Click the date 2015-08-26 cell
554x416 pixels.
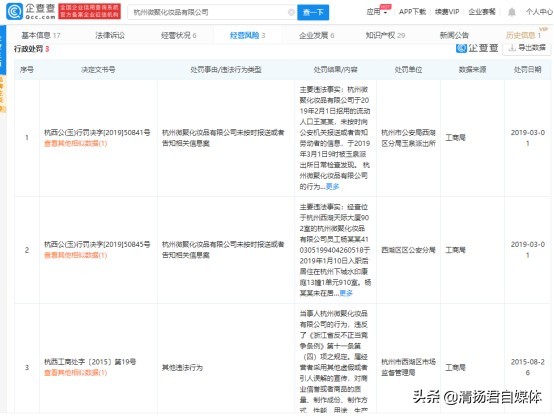pyautogui.click(x=528, y=367)
